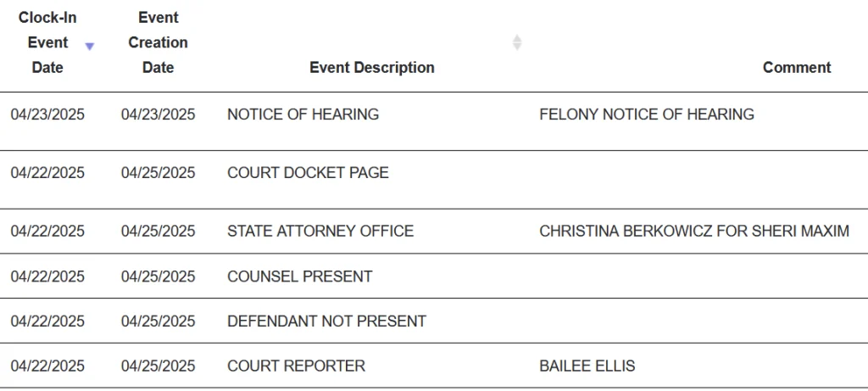Screen dimensions: 868x391
Task: Click the creation date for COUNSEL PRESENT row
Action: [158, 276]
